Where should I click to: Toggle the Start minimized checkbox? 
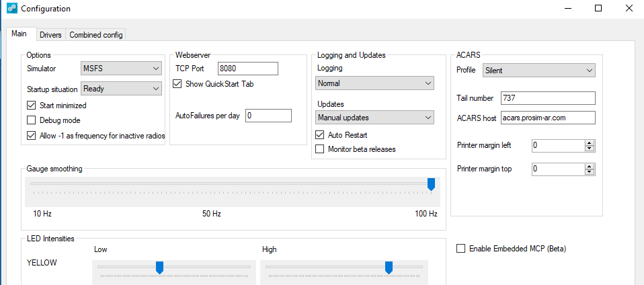tap(31, 105)
